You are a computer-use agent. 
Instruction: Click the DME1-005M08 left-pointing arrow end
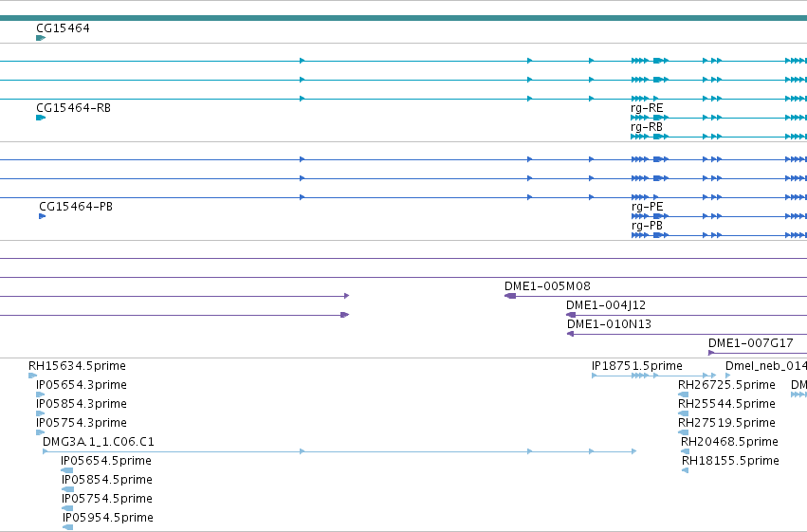[510, 296]
